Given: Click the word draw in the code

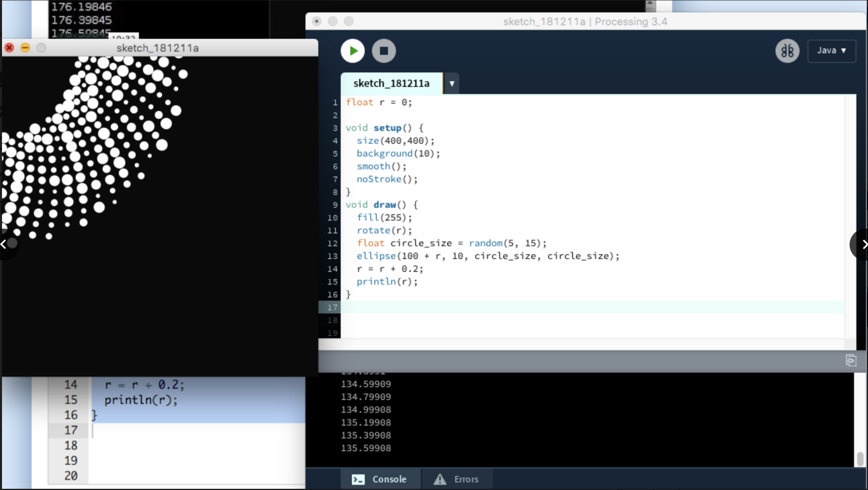Looking at the screenshot, I should [384, 205].
